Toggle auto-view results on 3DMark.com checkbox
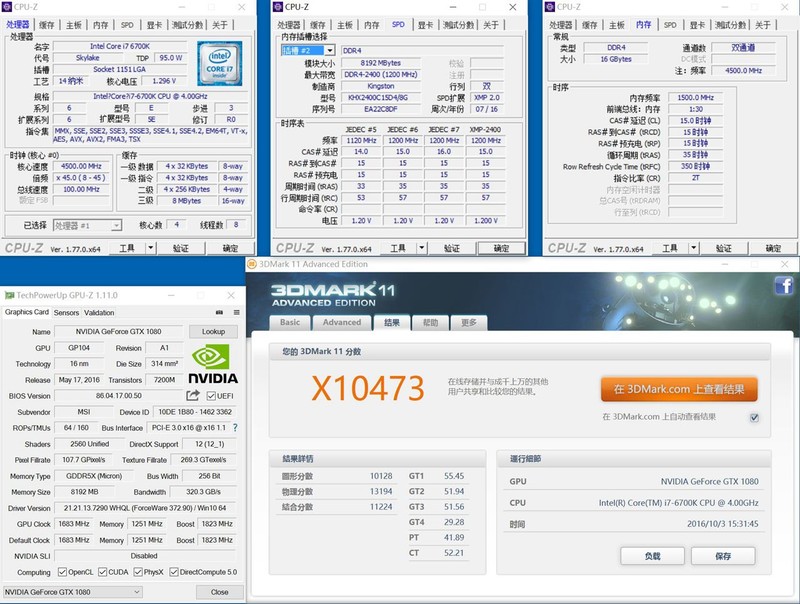800x604 pixels. [x=754, y=417]
